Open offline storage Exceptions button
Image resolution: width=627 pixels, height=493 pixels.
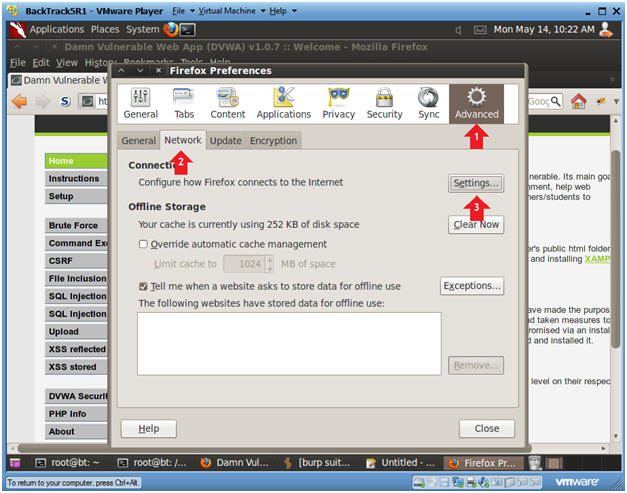pyautogui.click(x=471, y=286)
